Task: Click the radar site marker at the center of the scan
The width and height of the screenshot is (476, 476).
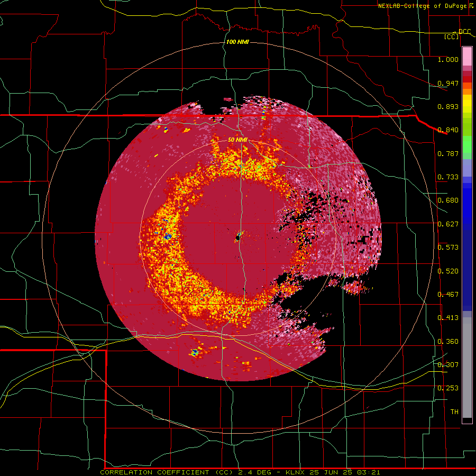Action: [239, 236]
